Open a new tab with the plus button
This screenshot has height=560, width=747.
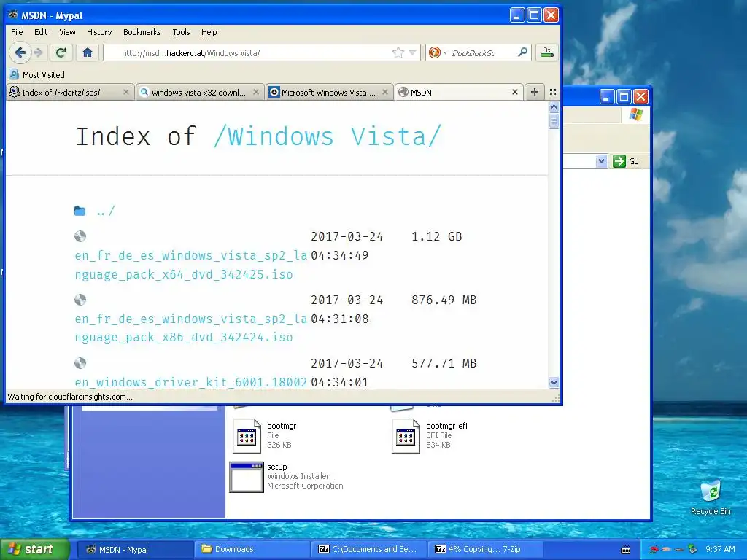[535, 92]
